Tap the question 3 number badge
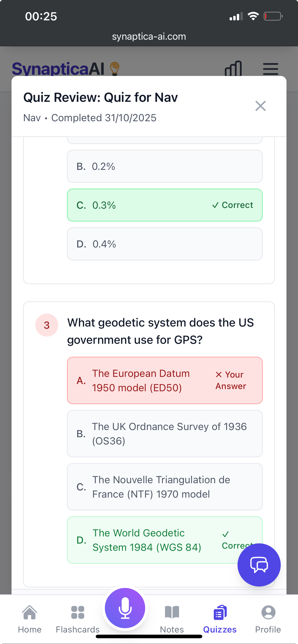 47,325
